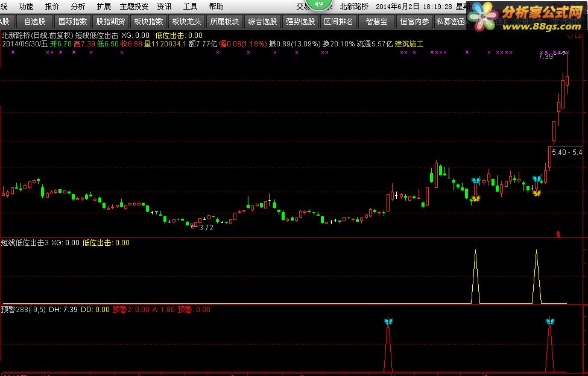The height and width of the screenshot is (376, 588).
Task: Launch the 综合选股 screener
Action: pyautogui.click(x=262, y=22)
